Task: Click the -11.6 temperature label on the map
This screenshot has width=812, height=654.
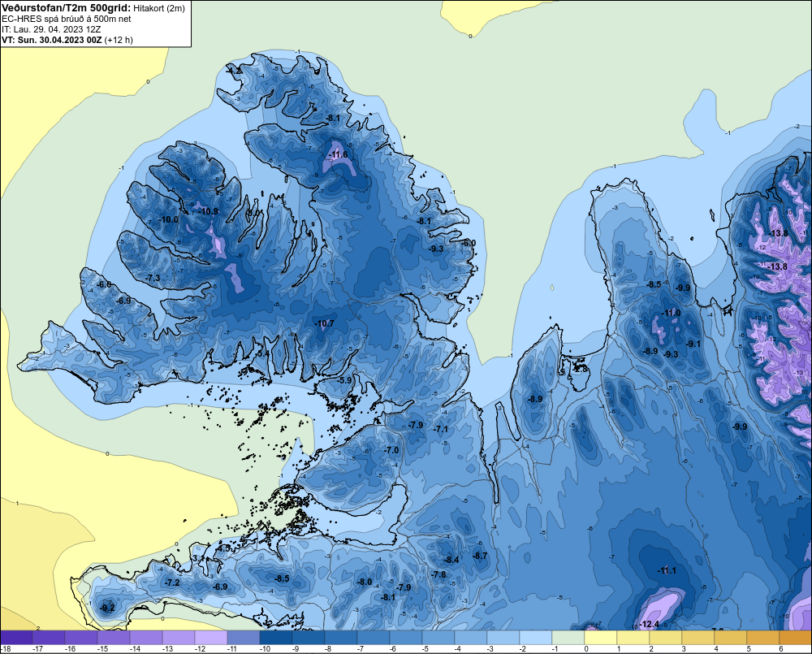Action: click(339, 155)
